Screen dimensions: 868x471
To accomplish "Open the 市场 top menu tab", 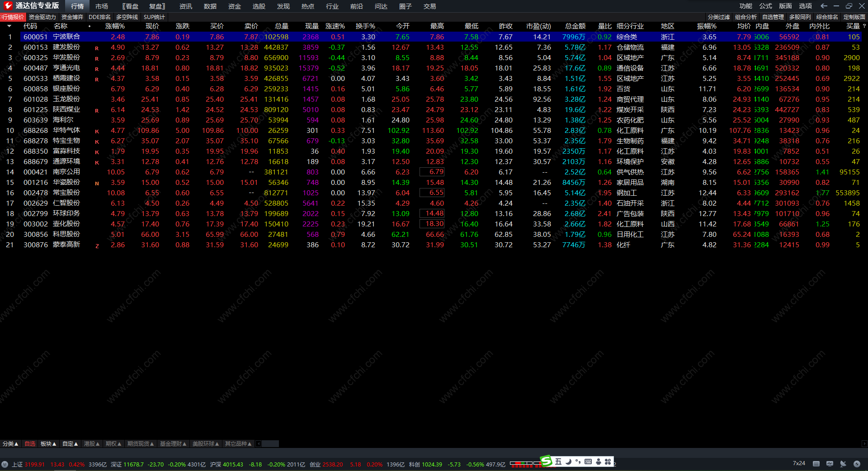I will coord(102,6).
